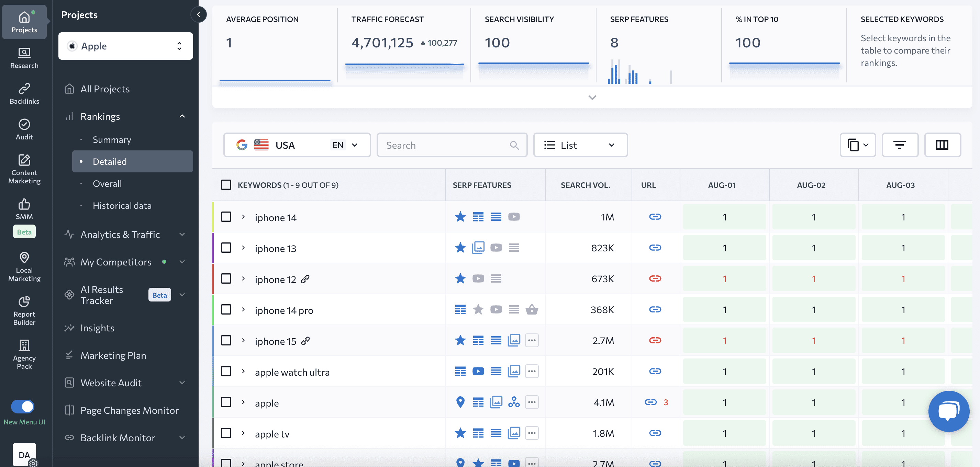Screen dimensions: 980x467
Task: Open the Audit section icon
Action: 24,124
